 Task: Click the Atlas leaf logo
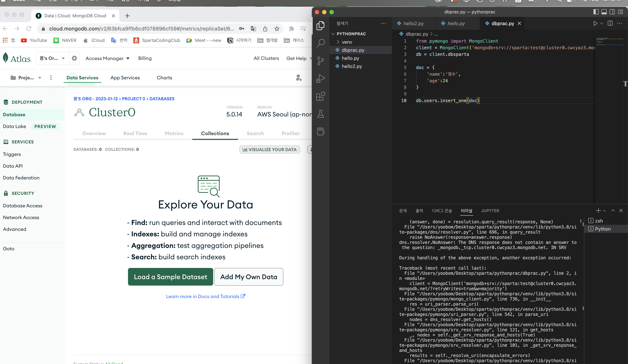6,58
